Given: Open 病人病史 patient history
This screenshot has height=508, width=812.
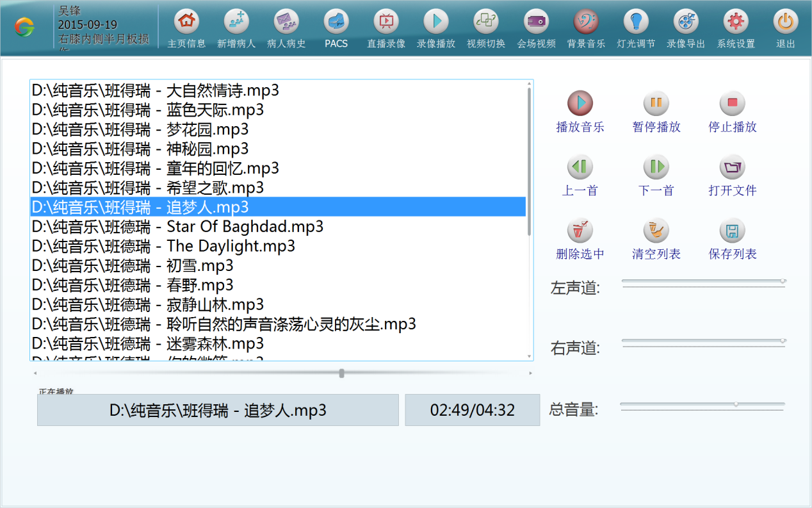Looking at the screenshot, I should pyautogui.click(x=286, y=21).
